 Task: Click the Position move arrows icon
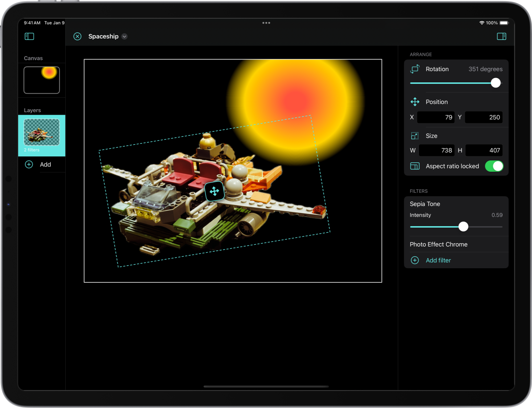click(x=415, y=102)
